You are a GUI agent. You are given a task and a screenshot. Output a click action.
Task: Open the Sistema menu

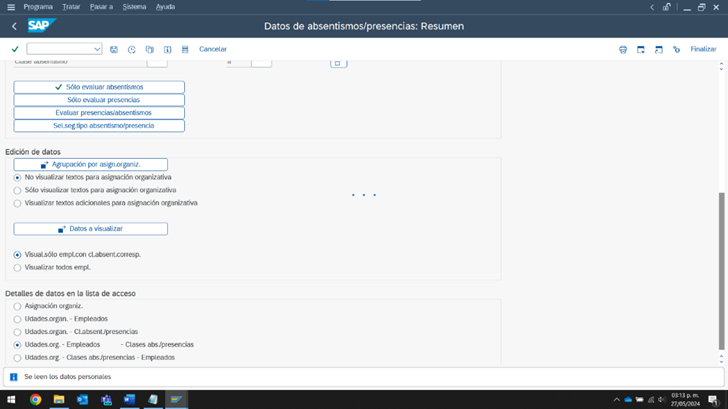click(133, 7)
